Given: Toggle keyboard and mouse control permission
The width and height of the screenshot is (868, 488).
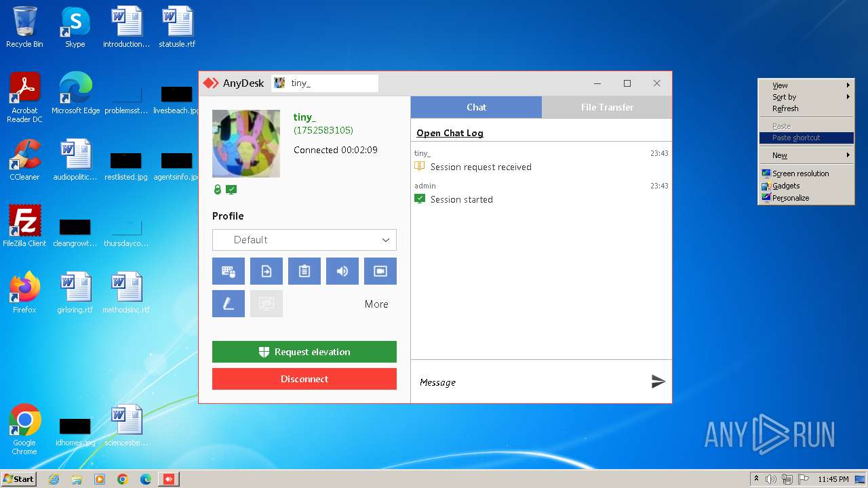Looking at the screenshot, I should [229, 271].
